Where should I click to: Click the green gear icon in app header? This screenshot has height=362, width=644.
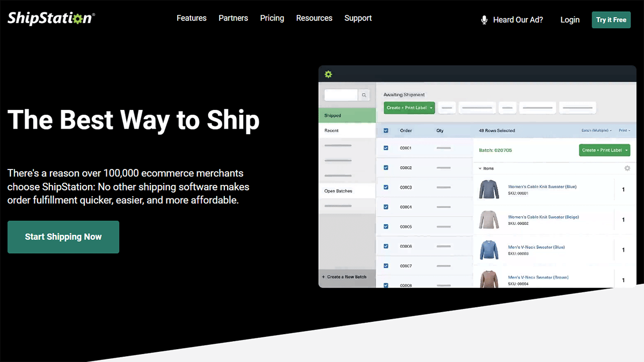pyautogui.click(x=328, y=74)
